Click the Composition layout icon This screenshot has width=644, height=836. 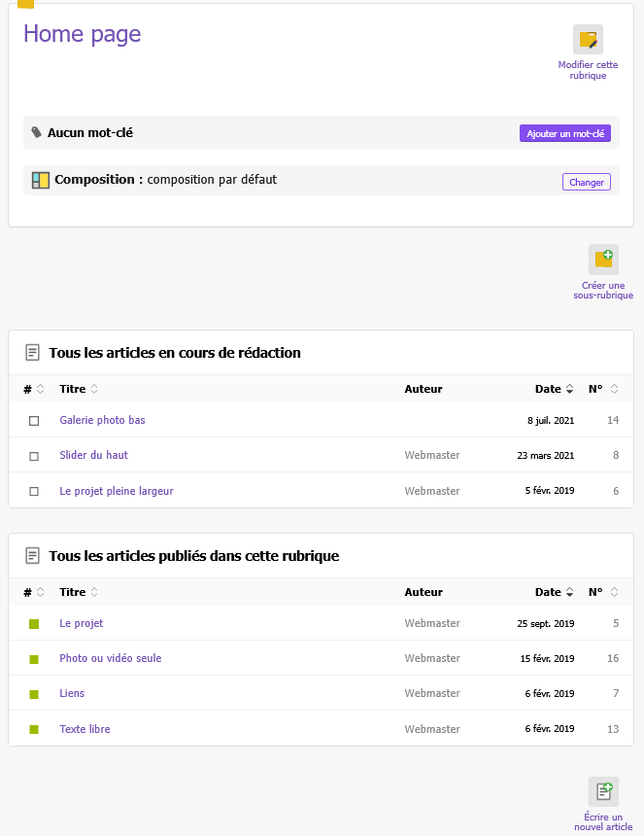pyautogui.click(x=40, y=180)
